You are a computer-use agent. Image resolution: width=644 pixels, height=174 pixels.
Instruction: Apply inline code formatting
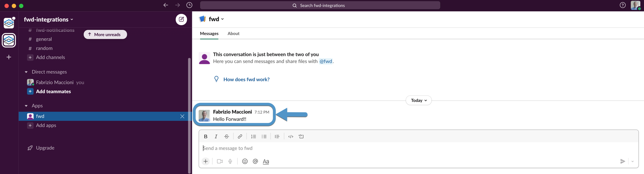click(291, 136)
